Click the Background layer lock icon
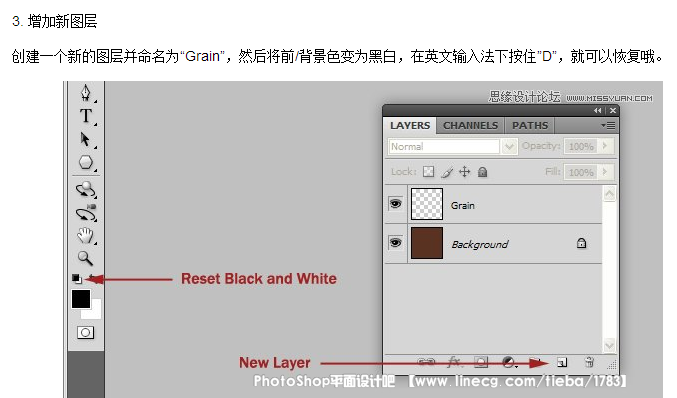The width and height of the screenshot is (677, 398). (581, 243)
